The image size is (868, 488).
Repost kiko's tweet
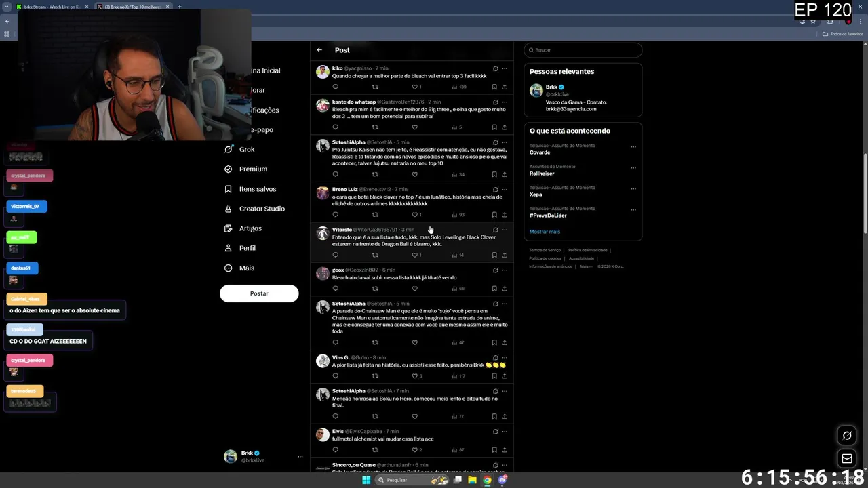click(x=375, y=87)
